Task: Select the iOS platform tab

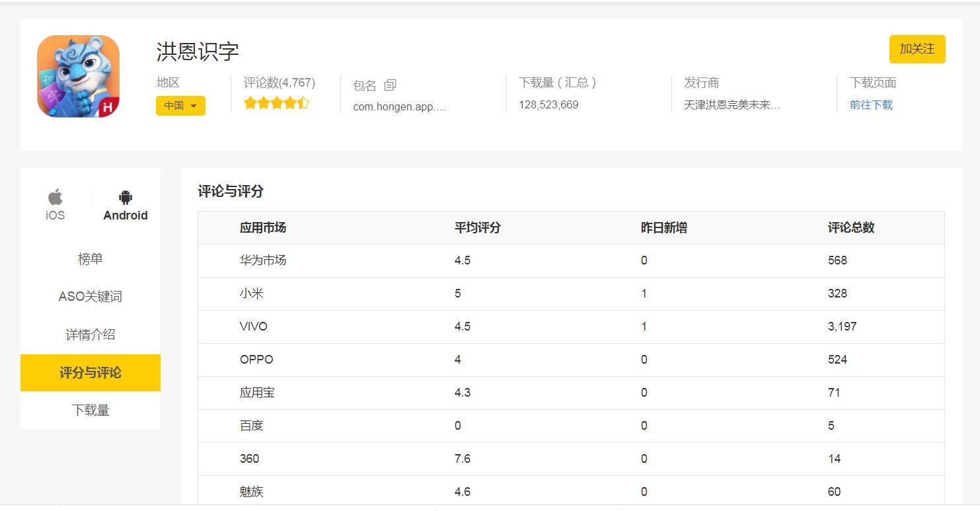Action: (56, 205)
